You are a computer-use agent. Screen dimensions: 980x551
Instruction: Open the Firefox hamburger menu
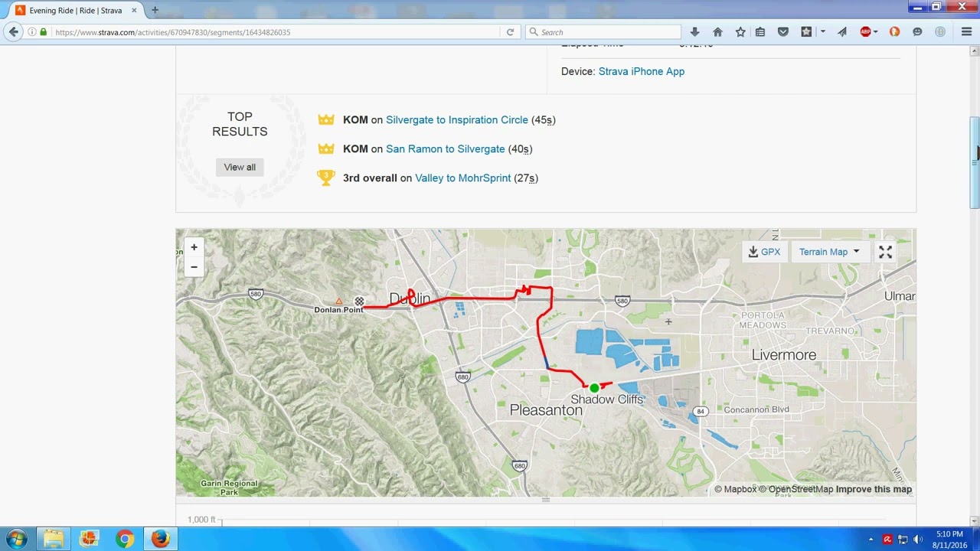click(966, 32)
